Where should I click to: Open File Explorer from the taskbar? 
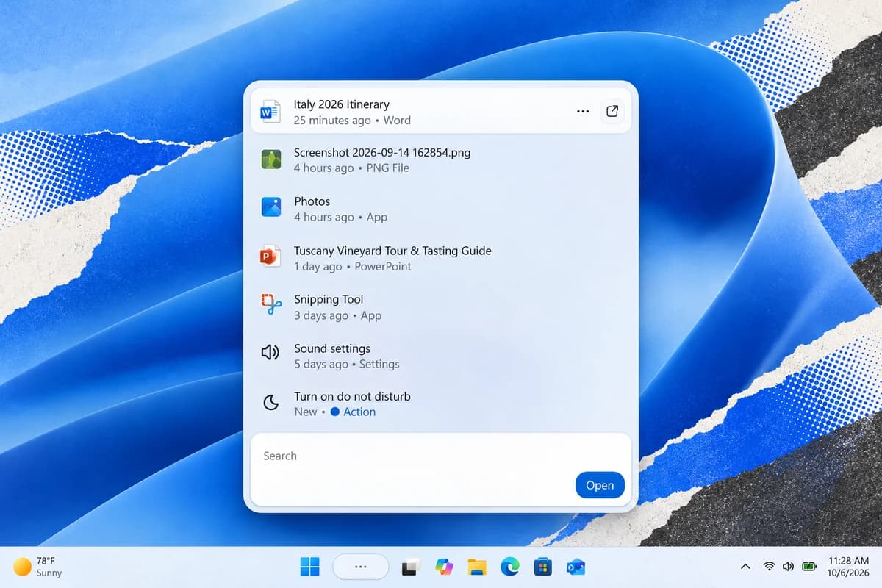(477, 567)
